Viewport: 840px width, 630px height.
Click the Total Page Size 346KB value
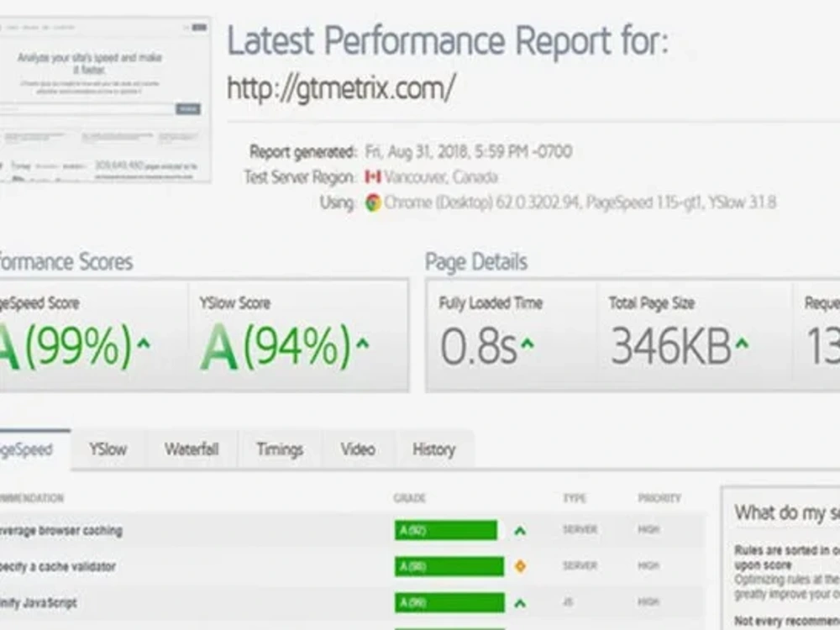(671, 346)
